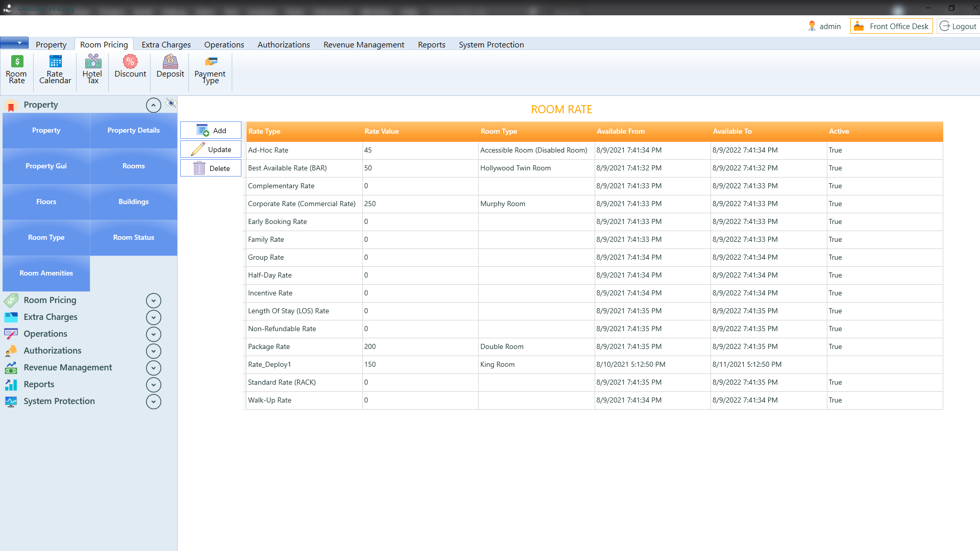Open the Room Type tile
The height and width of the screenshot is (551, 980).
46,238
